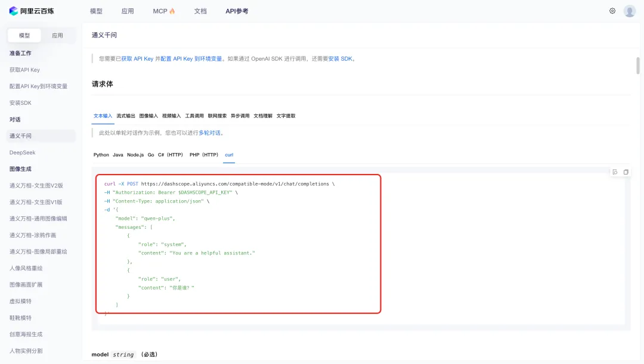Open the user avatar profile
The image size is (644, 364).
pyautogui.click(x=629, y=11)
